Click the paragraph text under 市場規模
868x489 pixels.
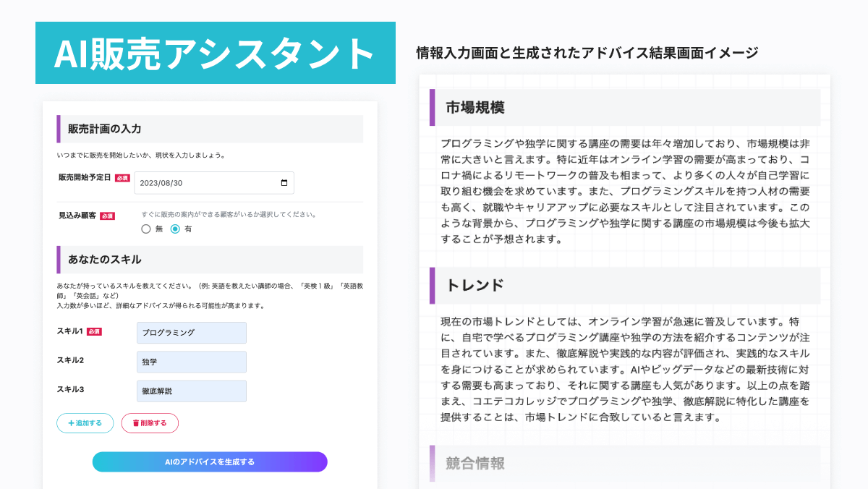click(x=625, y=191)
